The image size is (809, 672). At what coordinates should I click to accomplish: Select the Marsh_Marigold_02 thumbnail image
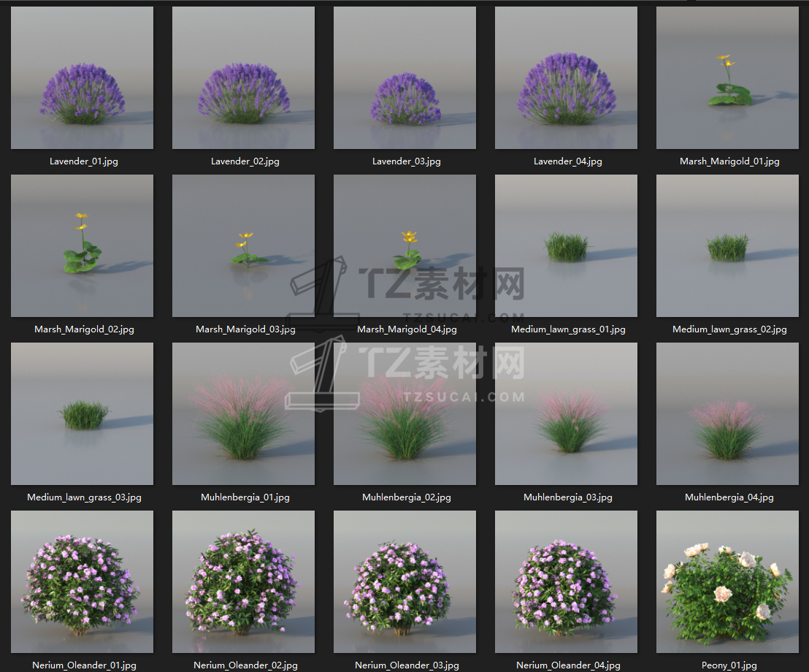pyautogui.click(x=82, y=245)
